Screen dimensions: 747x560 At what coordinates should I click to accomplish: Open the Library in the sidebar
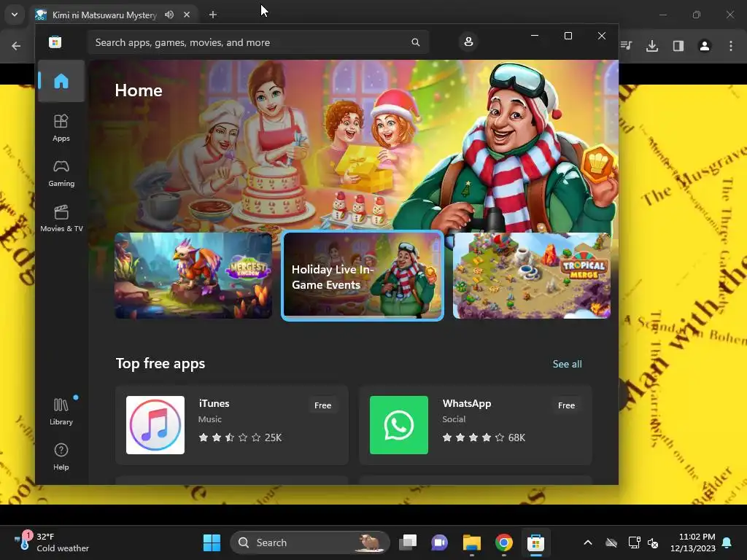[x=61, y=412]
